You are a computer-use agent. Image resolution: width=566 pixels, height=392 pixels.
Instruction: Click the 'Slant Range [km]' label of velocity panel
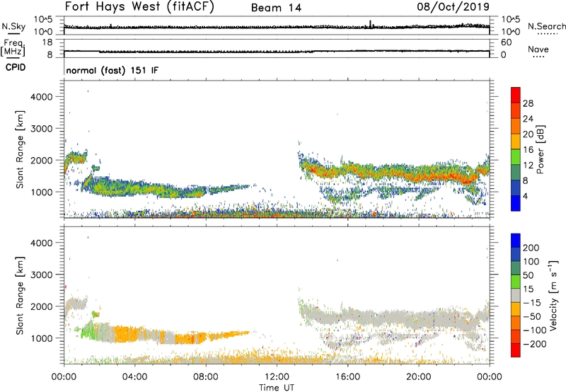point(20,296)
